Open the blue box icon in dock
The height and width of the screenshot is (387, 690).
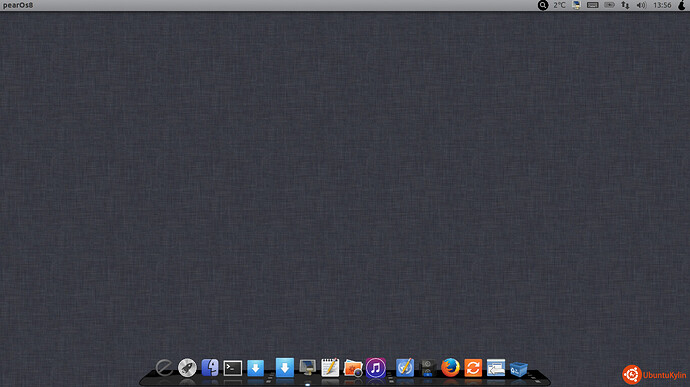(x=518, y=369)
